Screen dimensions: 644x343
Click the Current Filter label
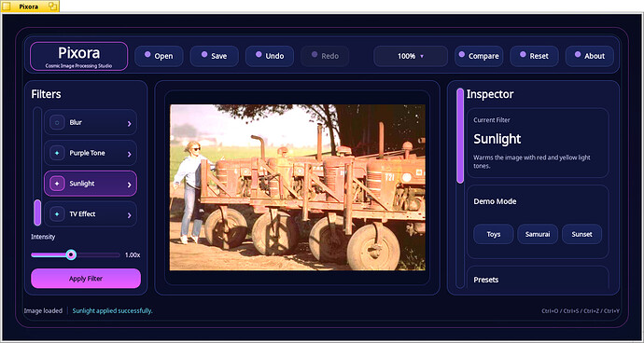point(493,120)
